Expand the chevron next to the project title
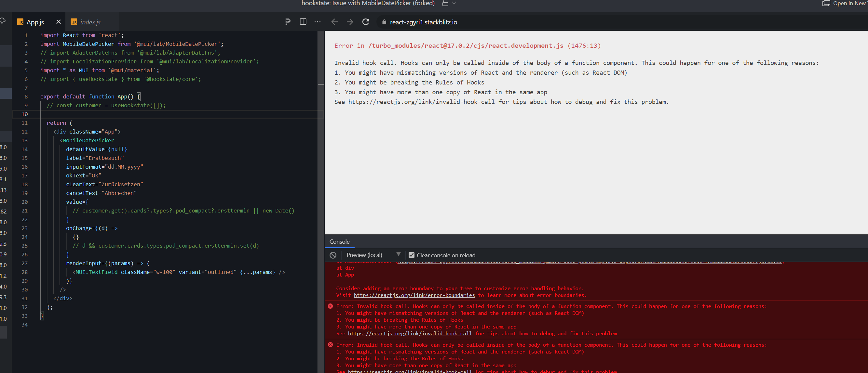This screenshot has height=373, width=868. [454, 3]
